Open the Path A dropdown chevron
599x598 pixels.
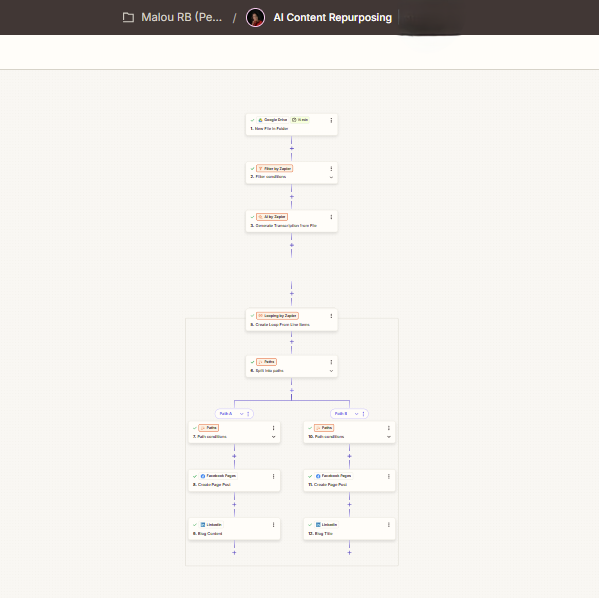tap(241, 413)
